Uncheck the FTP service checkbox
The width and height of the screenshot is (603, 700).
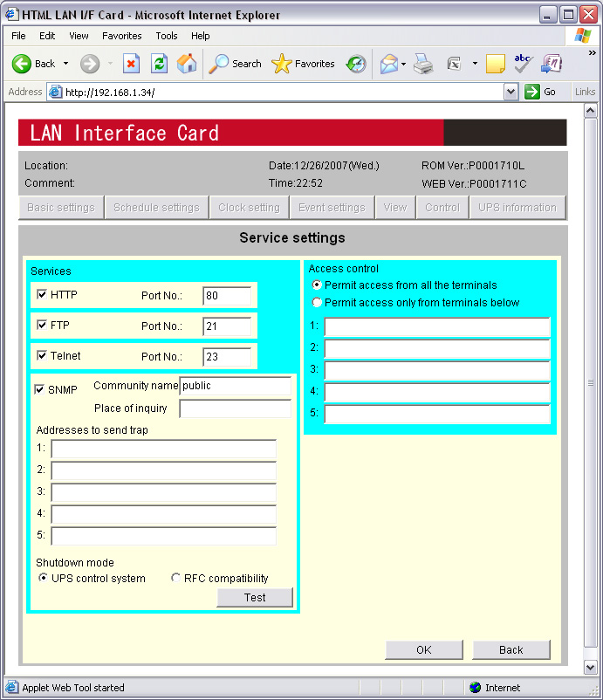click(x=42, y=325)
